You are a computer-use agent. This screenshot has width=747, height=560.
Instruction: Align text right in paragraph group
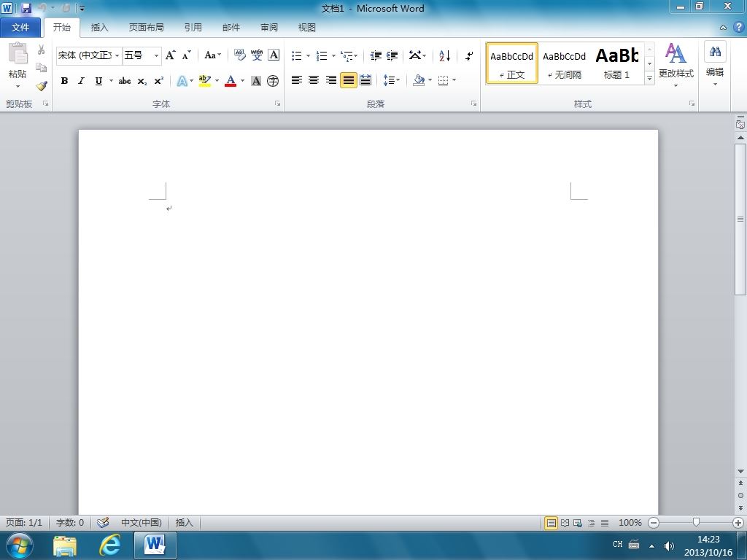pyautogui.click(x=330, y=80)
